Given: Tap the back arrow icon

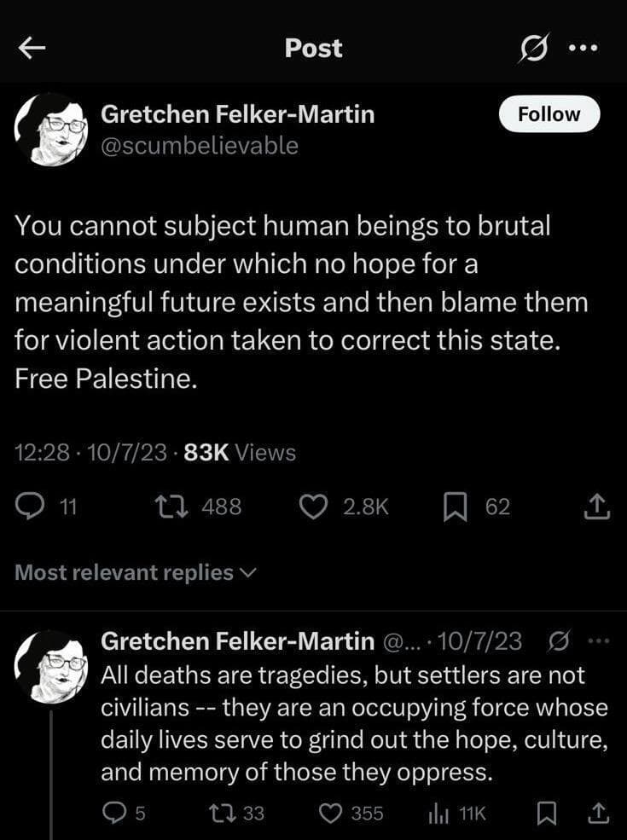Looking at the screenshot, I should [32, 49].
